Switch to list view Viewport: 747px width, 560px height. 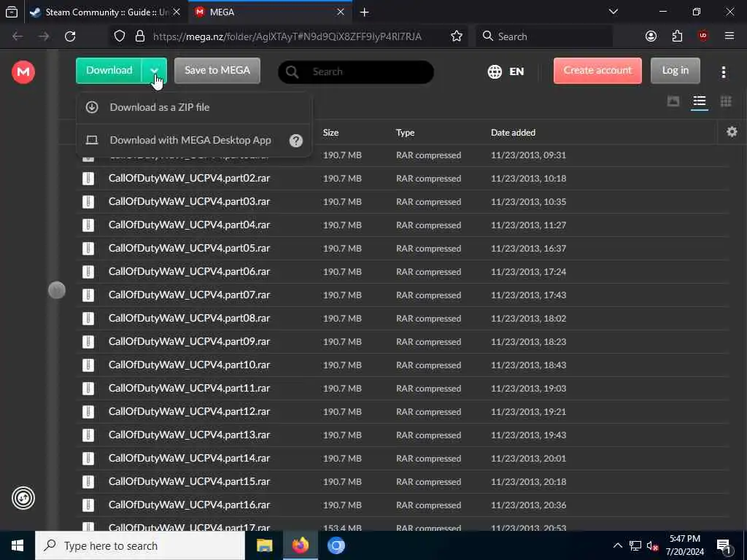tap(700, 101)
